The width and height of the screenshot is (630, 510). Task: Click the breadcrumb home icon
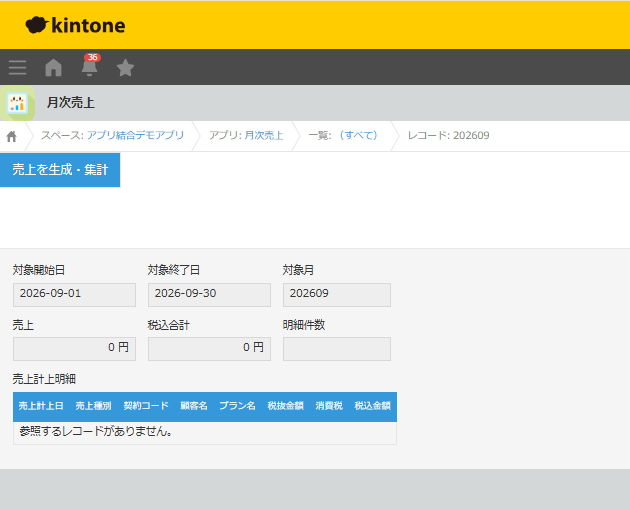12,137
